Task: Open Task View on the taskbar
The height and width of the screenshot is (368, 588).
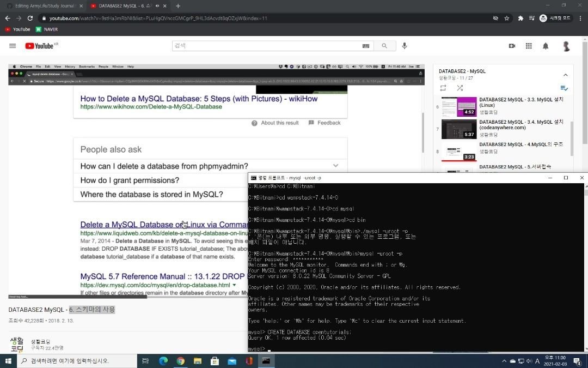Action: click(145, 361)
